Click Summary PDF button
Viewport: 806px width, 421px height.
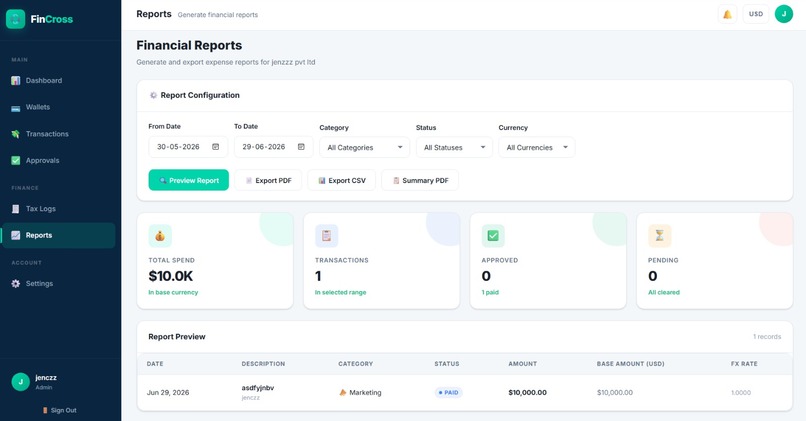pyautogui.click(x=420, y=180)
